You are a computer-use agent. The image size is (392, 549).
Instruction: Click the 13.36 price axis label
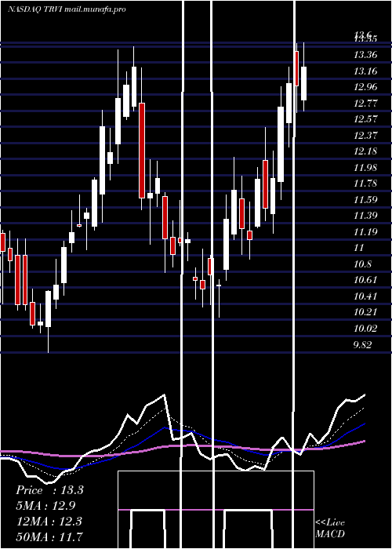point(365,55)
